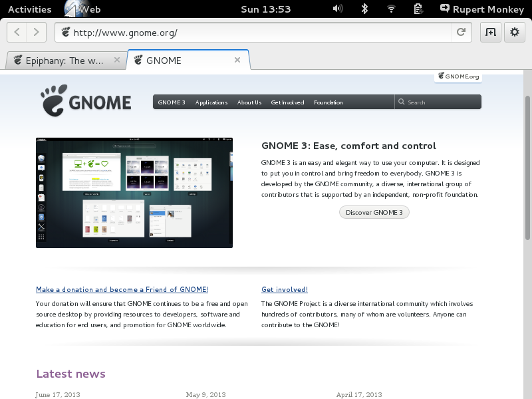Image resolution: width=532 pixels, height=399 pixels.
Task: Open the Wi-Fi network indicator
Action: [391, 9]
